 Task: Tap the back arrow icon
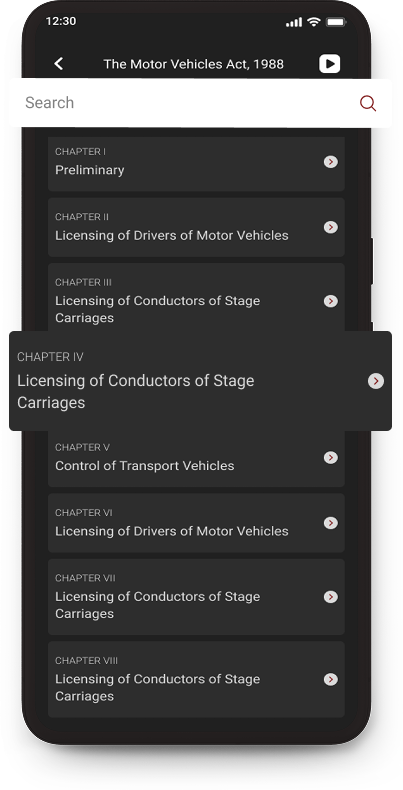(x=59, y=63)
